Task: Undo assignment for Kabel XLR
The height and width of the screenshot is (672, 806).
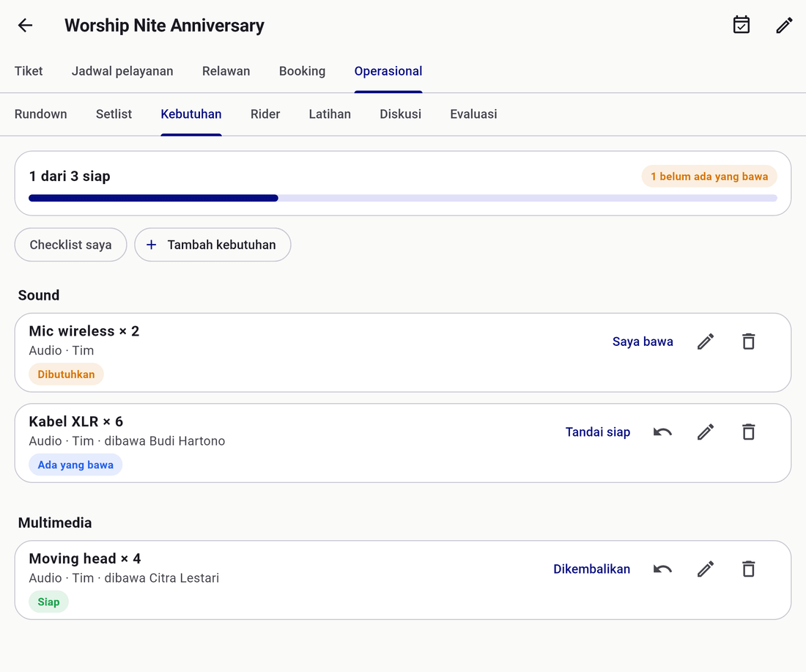Action: [662, 432]
